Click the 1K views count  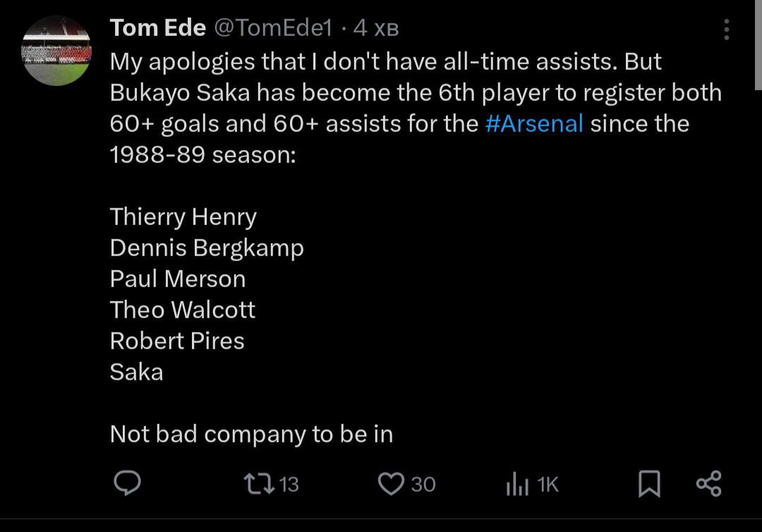click(548, 485)
